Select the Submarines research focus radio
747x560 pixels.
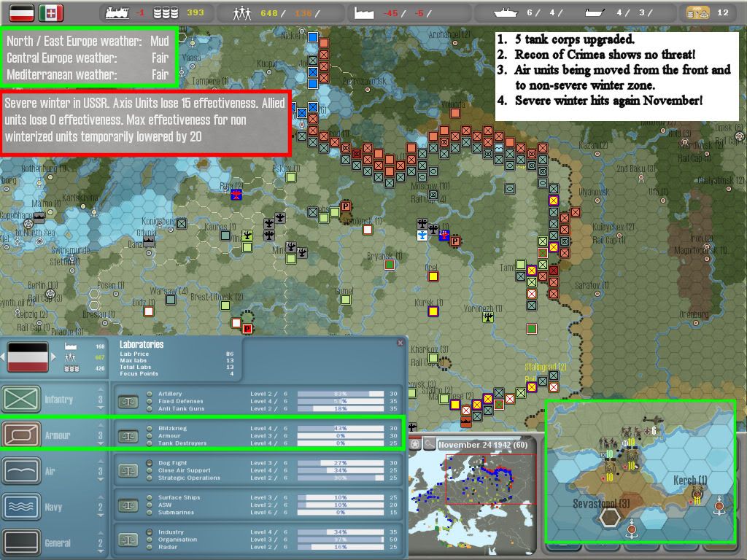click(150, 513)
